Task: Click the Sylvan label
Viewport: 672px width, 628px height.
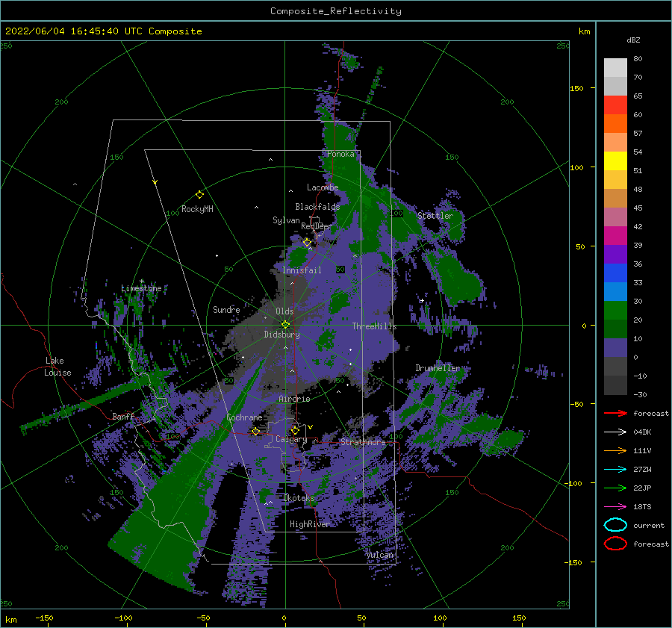Action: click(286, 220)
